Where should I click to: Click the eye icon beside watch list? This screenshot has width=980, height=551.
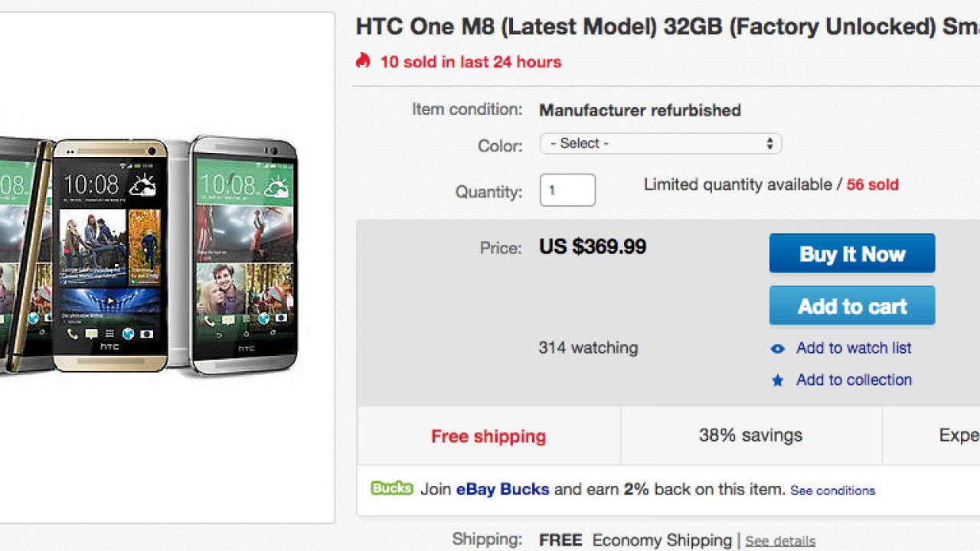coord(778,349)
